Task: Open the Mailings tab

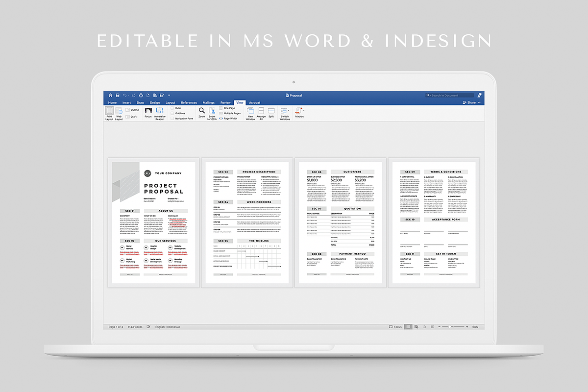Action: pyautogui.click(x=209, y=103)
